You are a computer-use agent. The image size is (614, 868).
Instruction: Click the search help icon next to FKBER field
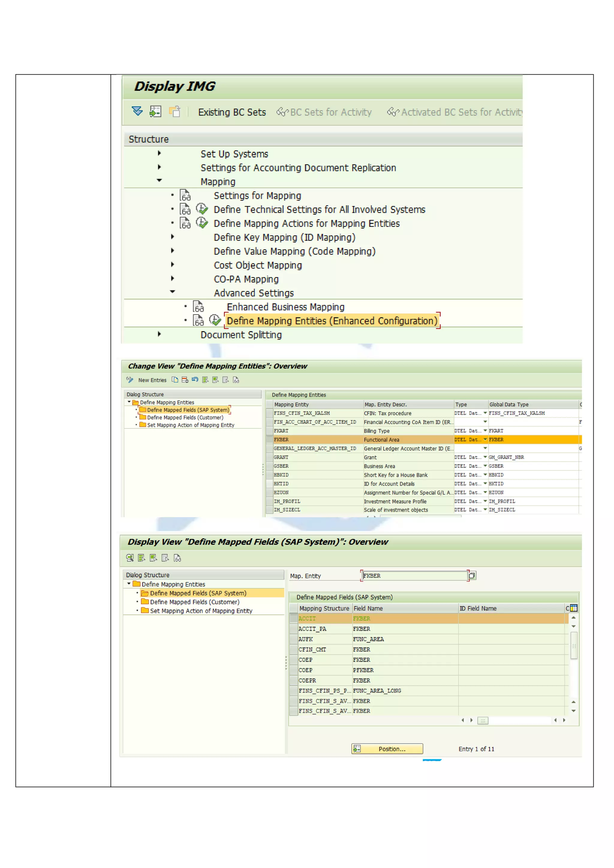click(472, 576)
